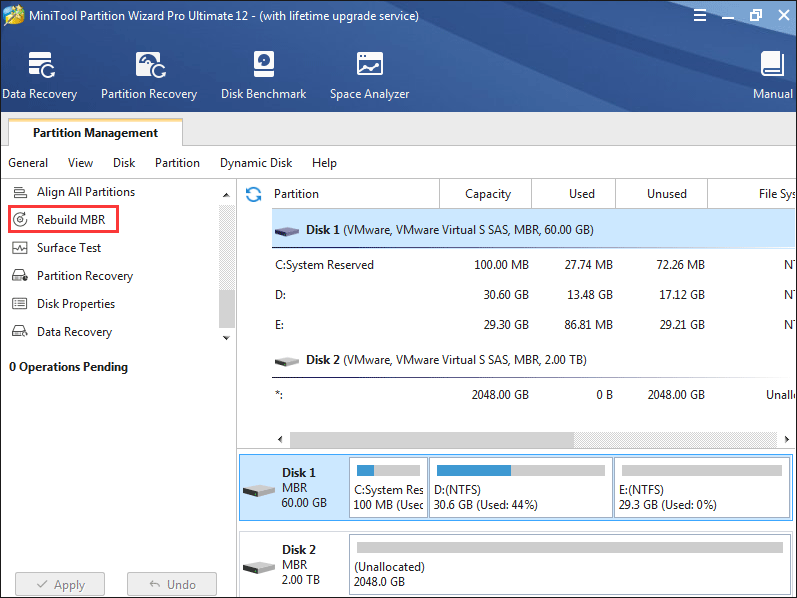Sort by the Capacity column header
797x598 pixels.
pos(487,194)
